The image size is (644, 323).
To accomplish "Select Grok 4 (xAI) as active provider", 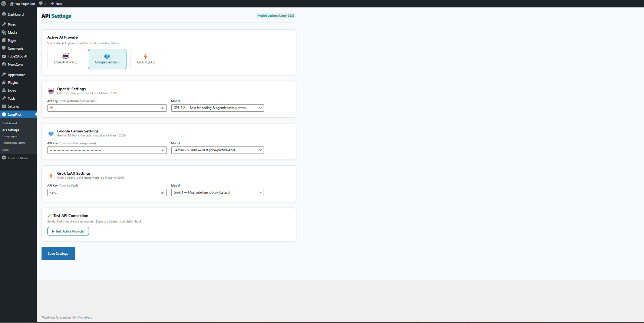I will coord(146,59).
